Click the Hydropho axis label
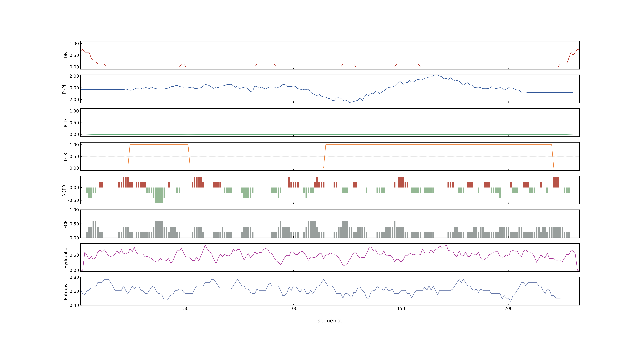This screenshot has width=644, height=343. click(66, 258)
